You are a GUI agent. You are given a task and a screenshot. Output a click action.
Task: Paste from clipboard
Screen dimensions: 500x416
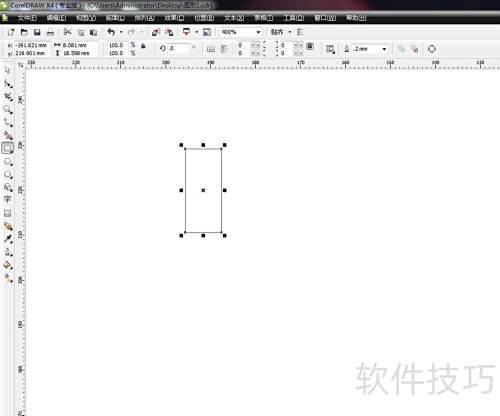tap(94, 32)
